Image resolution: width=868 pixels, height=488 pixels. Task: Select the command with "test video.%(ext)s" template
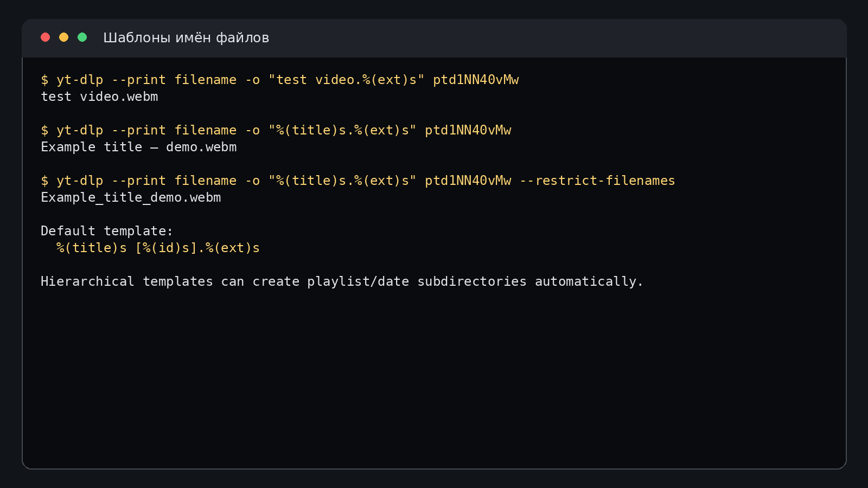coord(280,80)
